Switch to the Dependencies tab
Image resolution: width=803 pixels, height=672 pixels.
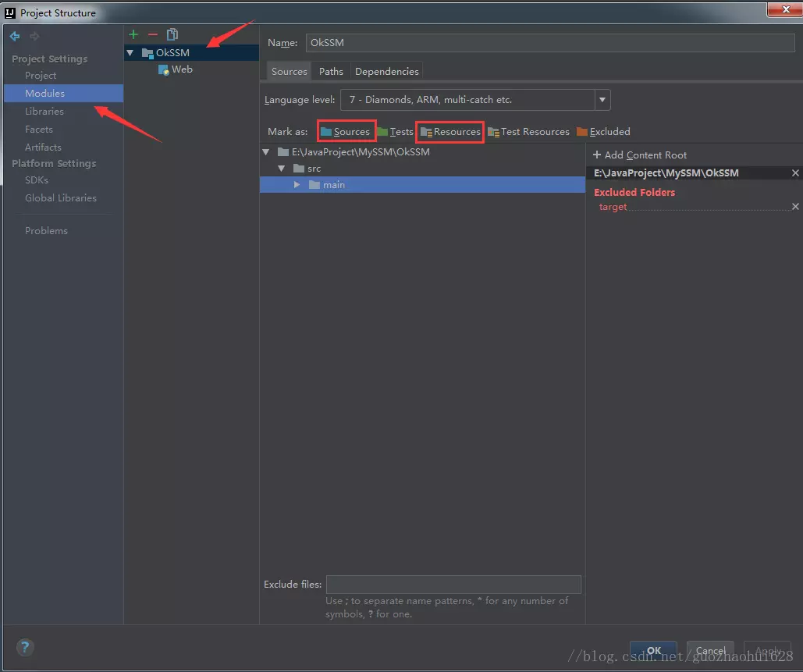[x=386, y=72]
